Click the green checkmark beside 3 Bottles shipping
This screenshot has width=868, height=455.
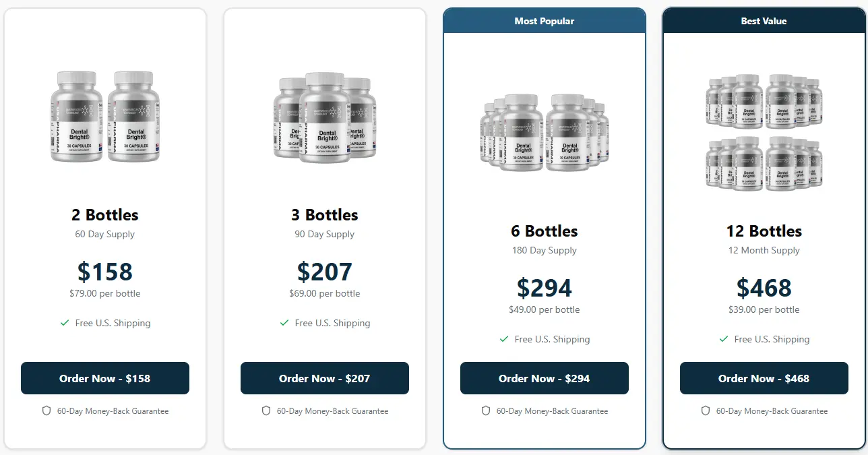click(x=284, y=323)
